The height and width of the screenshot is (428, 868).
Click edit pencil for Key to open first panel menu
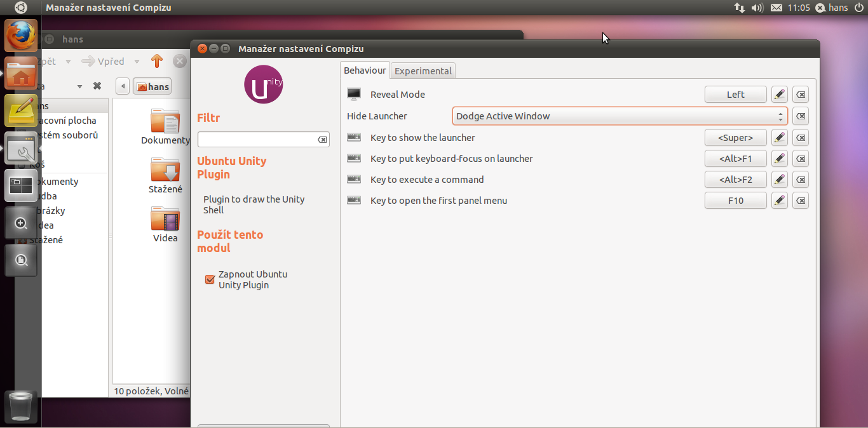(x=780, y=201)
